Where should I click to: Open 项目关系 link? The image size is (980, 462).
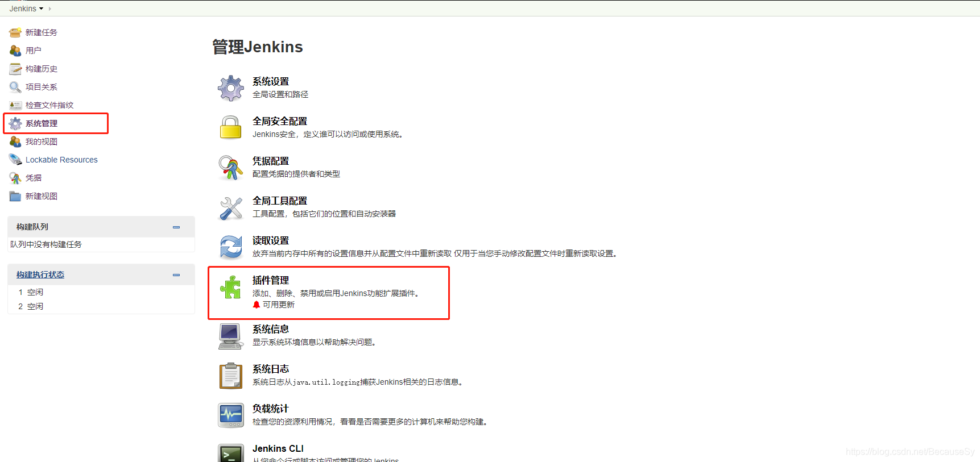point(42,87)
